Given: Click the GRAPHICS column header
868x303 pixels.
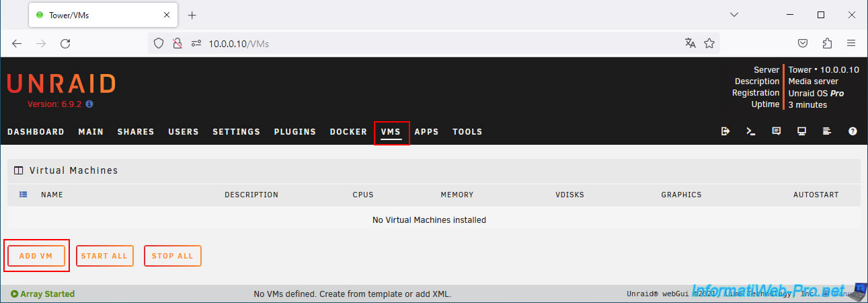Looking at the screenshot, I should (681, 195).
